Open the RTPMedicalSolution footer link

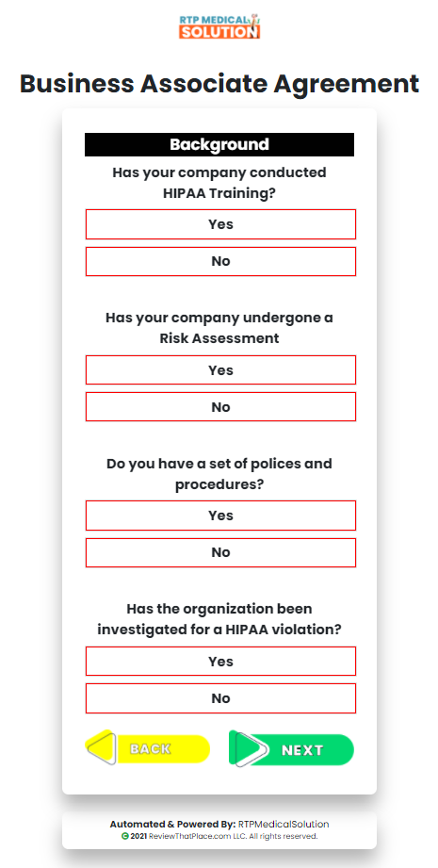tap(284, 825)
